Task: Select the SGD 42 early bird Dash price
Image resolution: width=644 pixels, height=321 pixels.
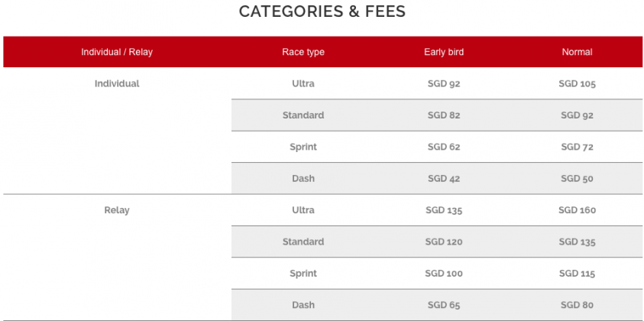Action: click(444, 179)
